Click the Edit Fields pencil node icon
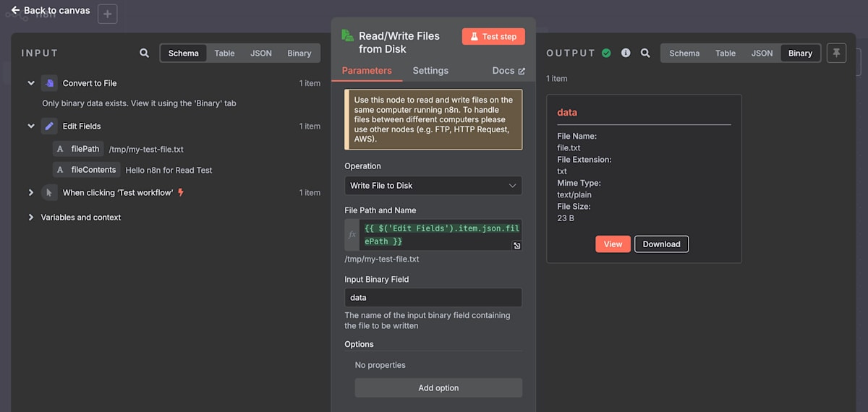868x412 pixels. (x=49, y=126)
